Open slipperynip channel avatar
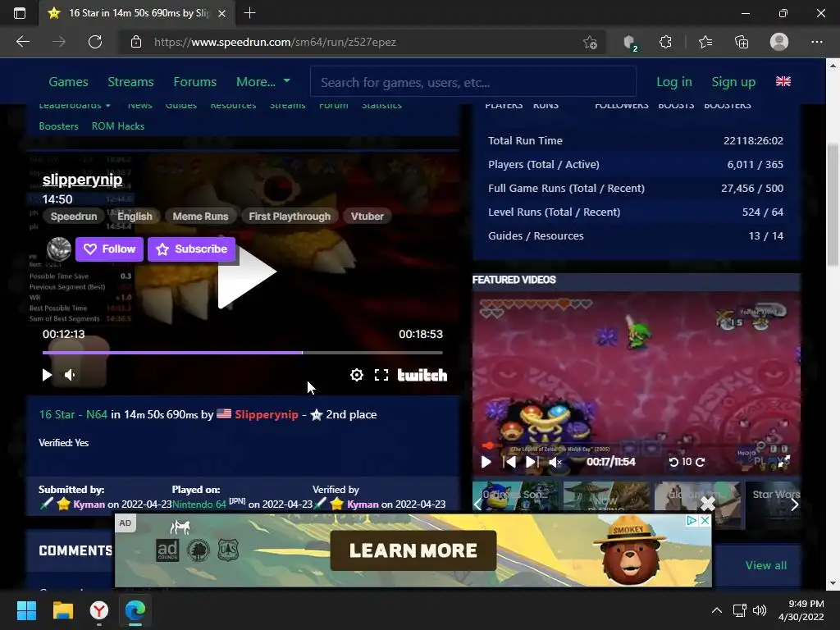840x630 pixels. point(59,249)
